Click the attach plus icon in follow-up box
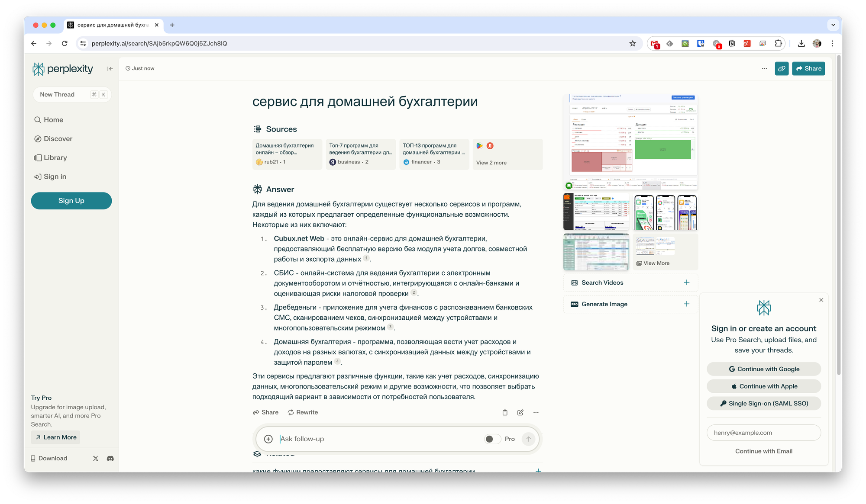Viewport: 866px width, 504px height. [268, 439]
